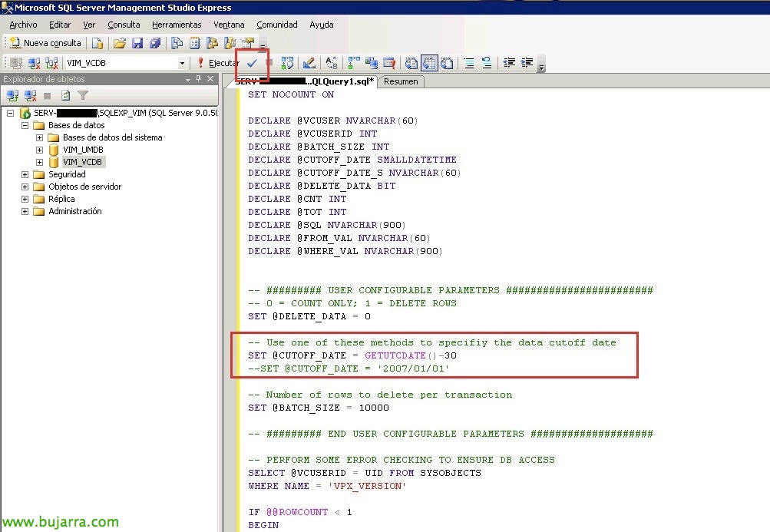Open the Archivo menu
The width and height of the screenshot is (770, 532).
click(23, 25)
